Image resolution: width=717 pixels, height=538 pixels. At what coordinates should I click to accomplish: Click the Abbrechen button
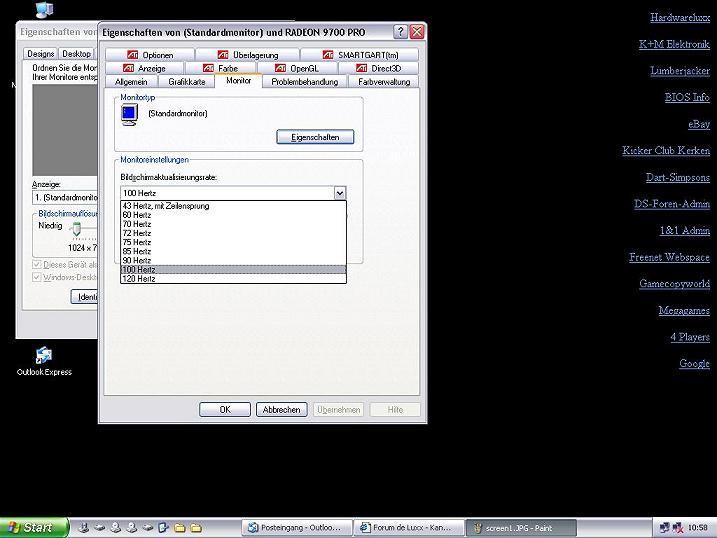pyautogui.click(x=281, y=410)
